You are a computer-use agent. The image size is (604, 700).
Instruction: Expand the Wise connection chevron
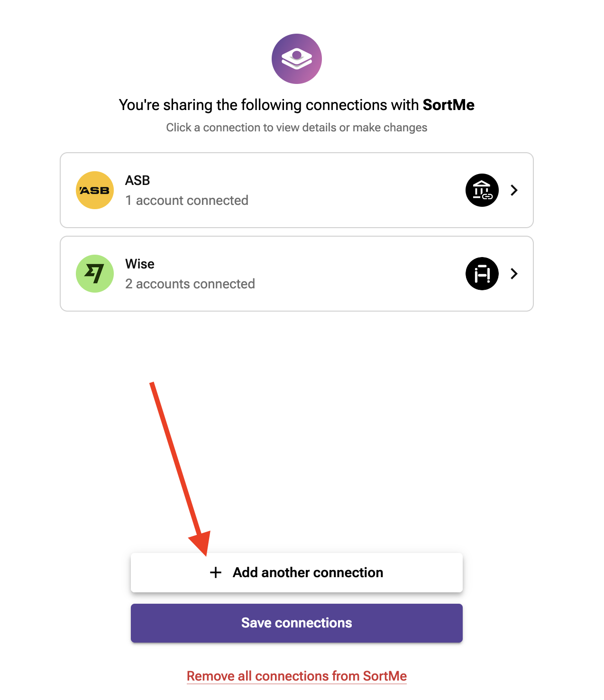pyautogui.click(x=514, y=274)
